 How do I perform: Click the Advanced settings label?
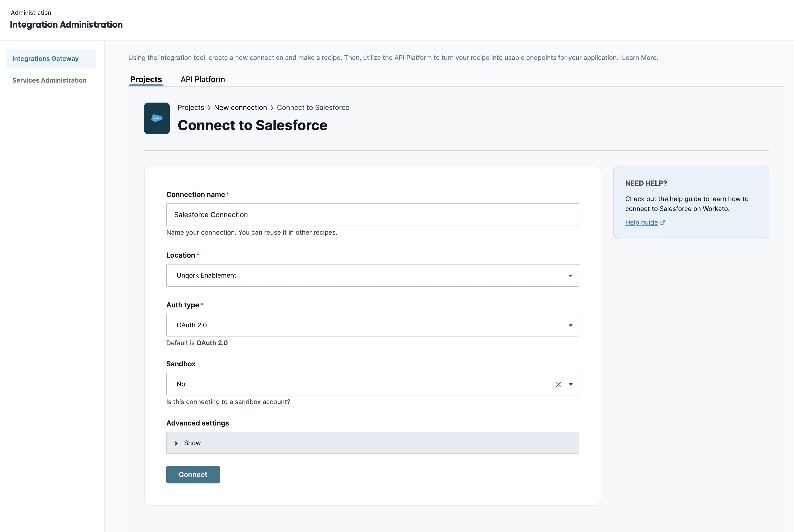click(x=198, y=424)
